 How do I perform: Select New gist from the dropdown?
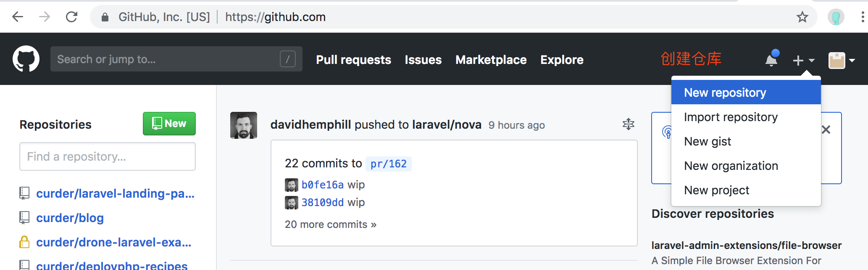(708, 141)
